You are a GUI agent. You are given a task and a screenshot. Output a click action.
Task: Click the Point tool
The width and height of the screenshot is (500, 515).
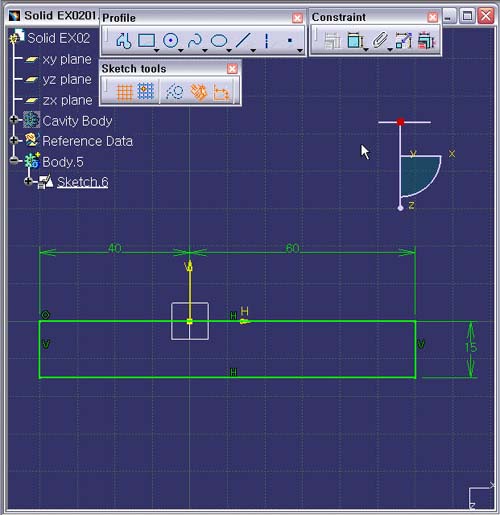[290, 41]
